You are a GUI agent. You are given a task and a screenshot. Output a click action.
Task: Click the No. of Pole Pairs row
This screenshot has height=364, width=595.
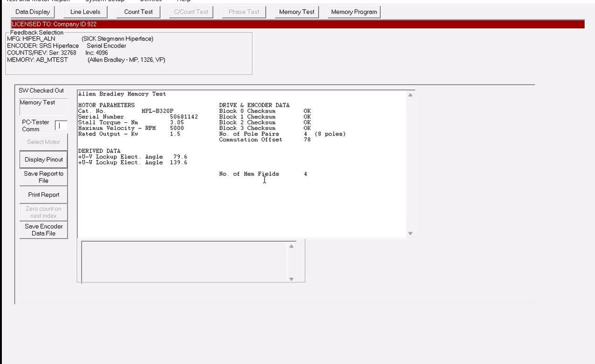point(282,134)
